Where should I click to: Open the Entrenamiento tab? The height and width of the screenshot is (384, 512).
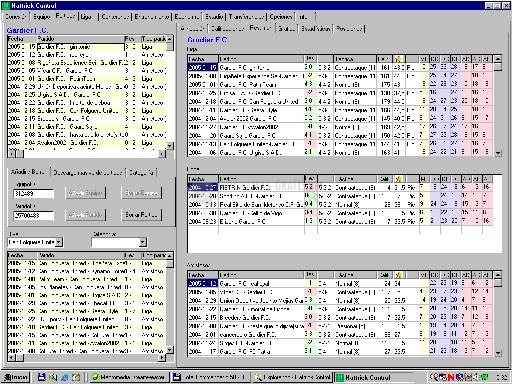[x=152, y=16]
